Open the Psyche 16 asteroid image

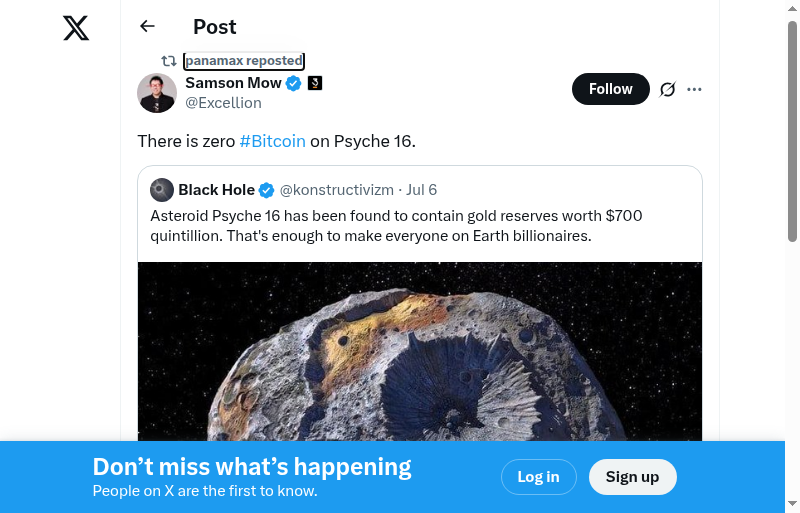pos(420,350)
